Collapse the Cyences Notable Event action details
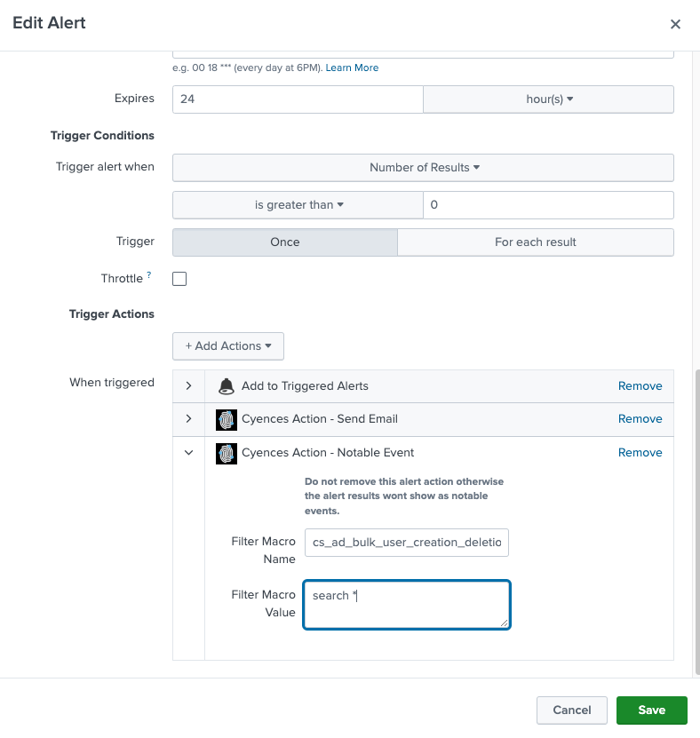Screen dimensions: 700x738 (x=188, y=452)
